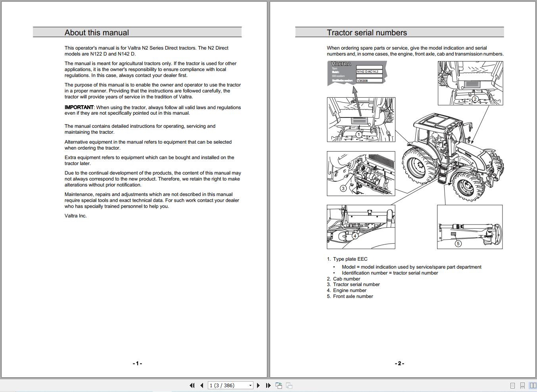Click the engine number diagram labeled 4
Image resolution: width=537 pixels, height=392 pixels.
tap(361, 227)
